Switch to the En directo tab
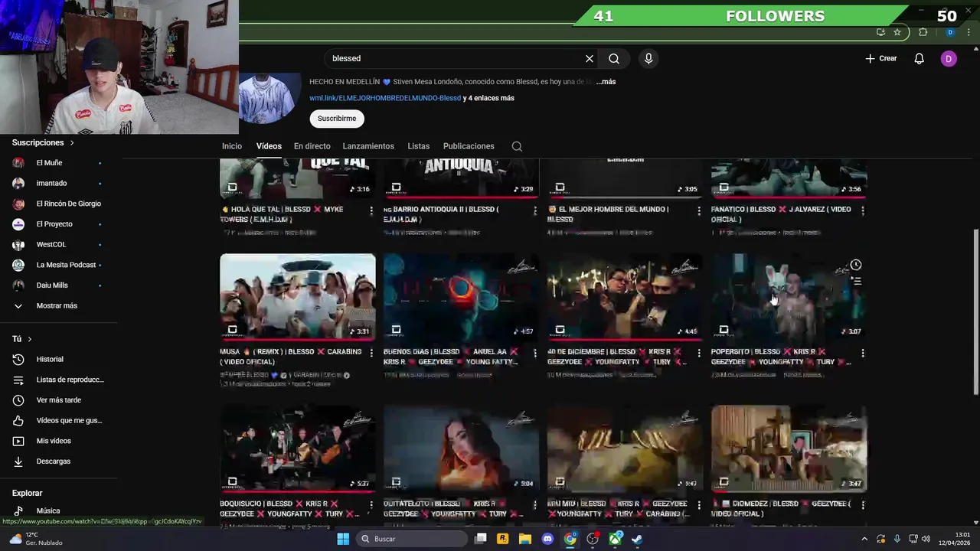Image resolution: width=980 pixels, height=551 pixels. (312, 146)
